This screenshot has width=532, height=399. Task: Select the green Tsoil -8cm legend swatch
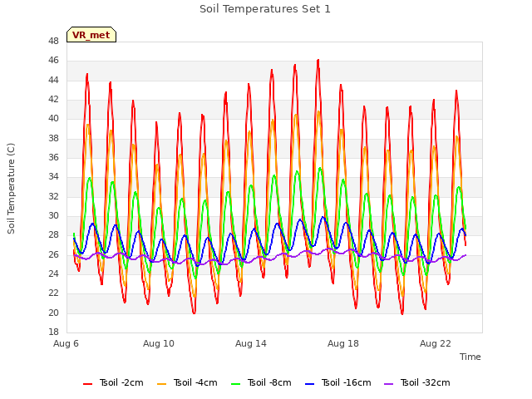pyautogui.click(x=236, y=383)
